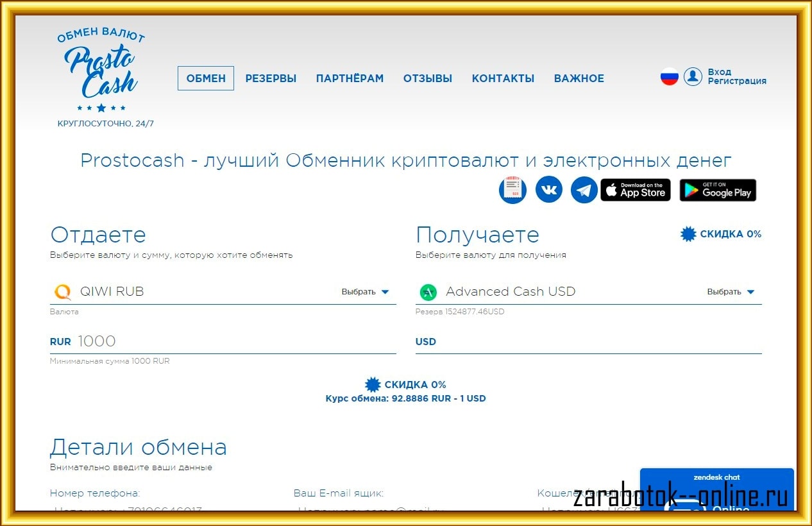Click the user profile avatar icon

(x=693, y=77)
